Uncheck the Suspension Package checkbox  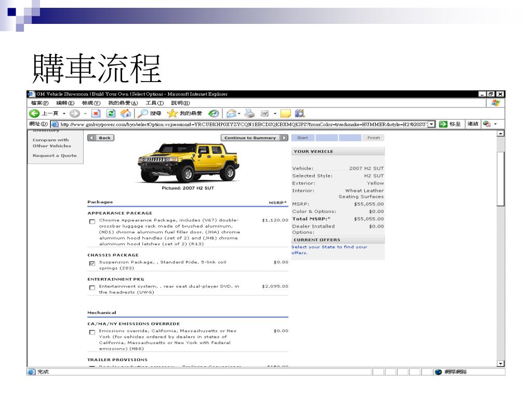[92, 263]
